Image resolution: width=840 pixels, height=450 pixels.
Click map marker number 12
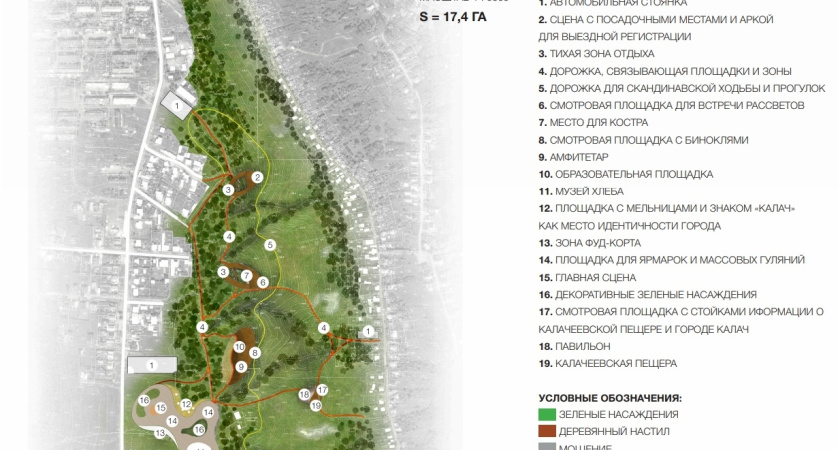click(x=186, y=404)
